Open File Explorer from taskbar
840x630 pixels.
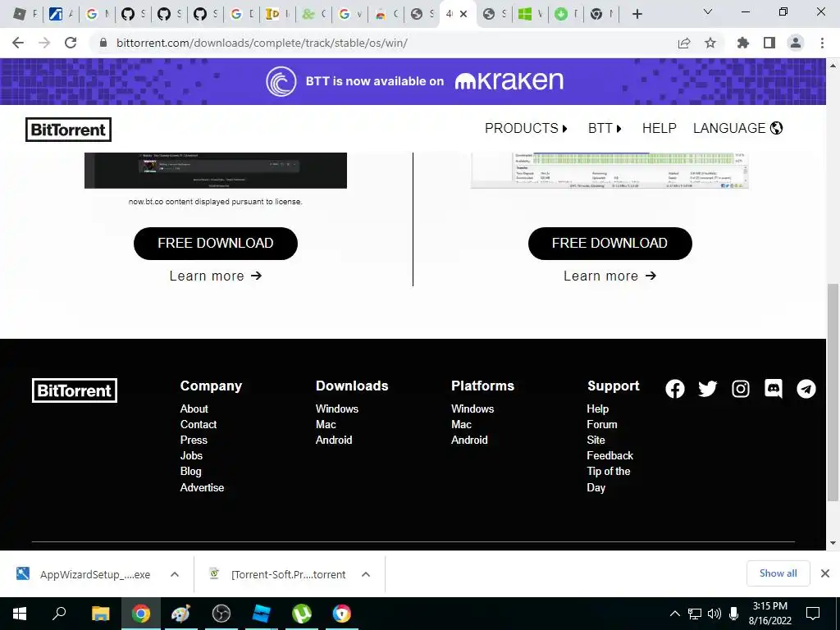100,614
